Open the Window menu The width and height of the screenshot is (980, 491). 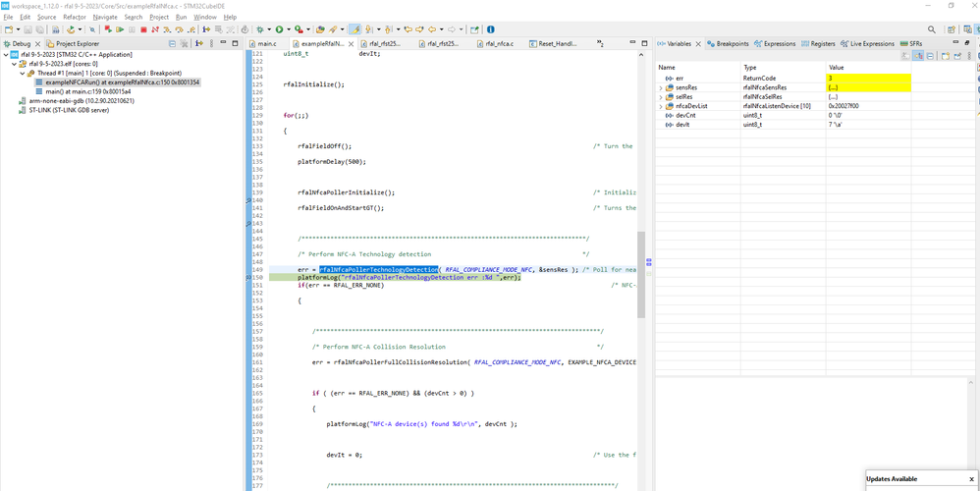pyautogui.click(x=205, y=17)
